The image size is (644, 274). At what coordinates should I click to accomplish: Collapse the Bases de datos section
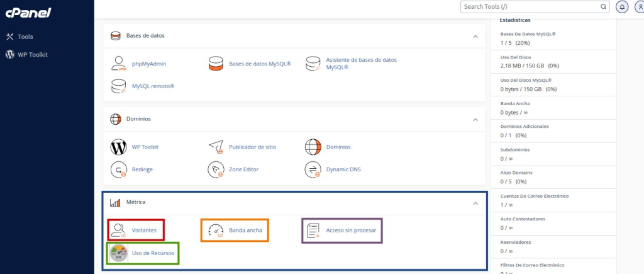click(x=475, y=37)
